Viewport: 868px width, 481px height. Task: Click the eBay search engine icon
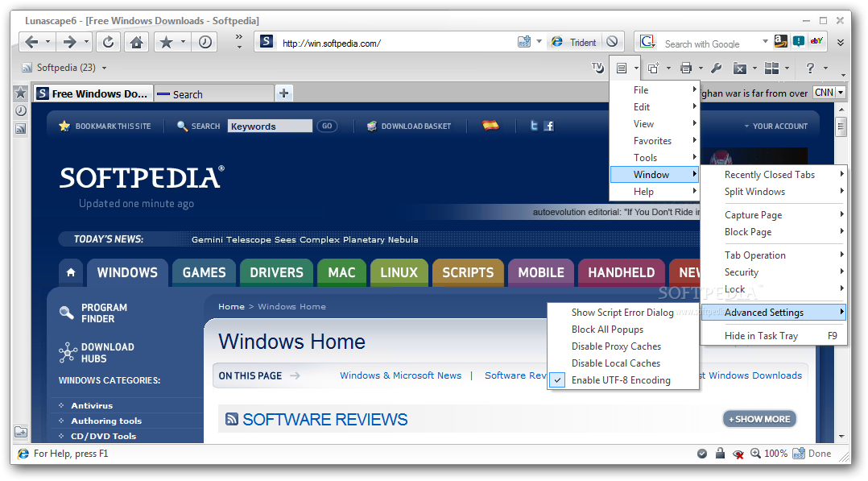coord(816,41)
